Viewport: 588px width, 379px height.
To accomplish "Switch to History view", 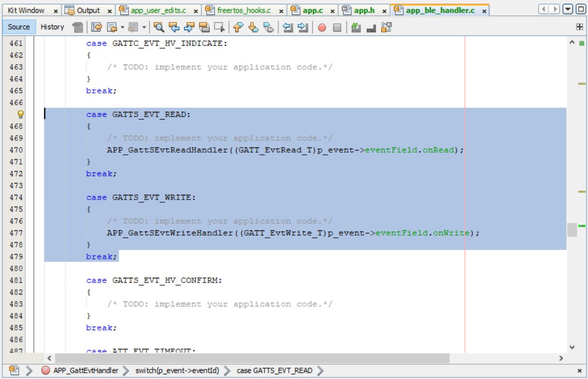I will 52,27.
